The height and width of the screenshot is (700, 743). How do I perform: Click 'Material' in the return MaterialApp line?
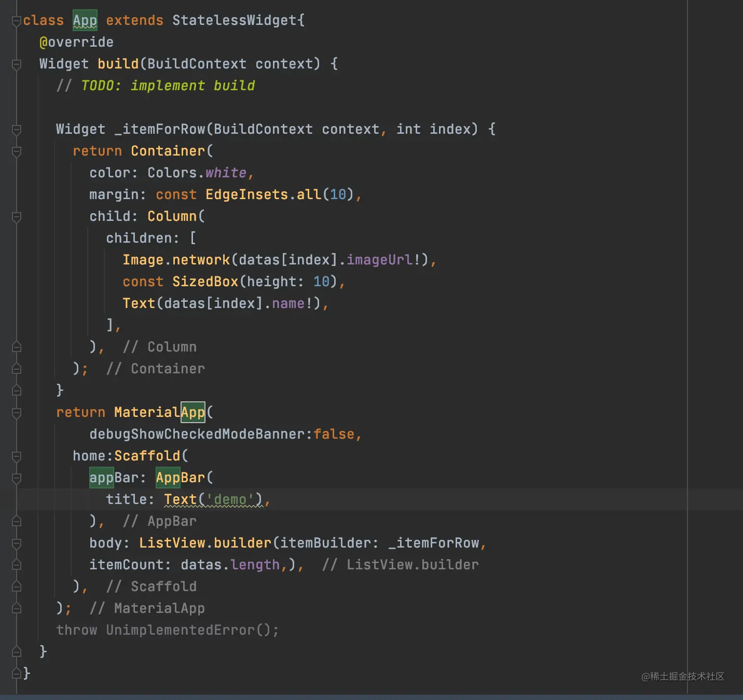147,413
